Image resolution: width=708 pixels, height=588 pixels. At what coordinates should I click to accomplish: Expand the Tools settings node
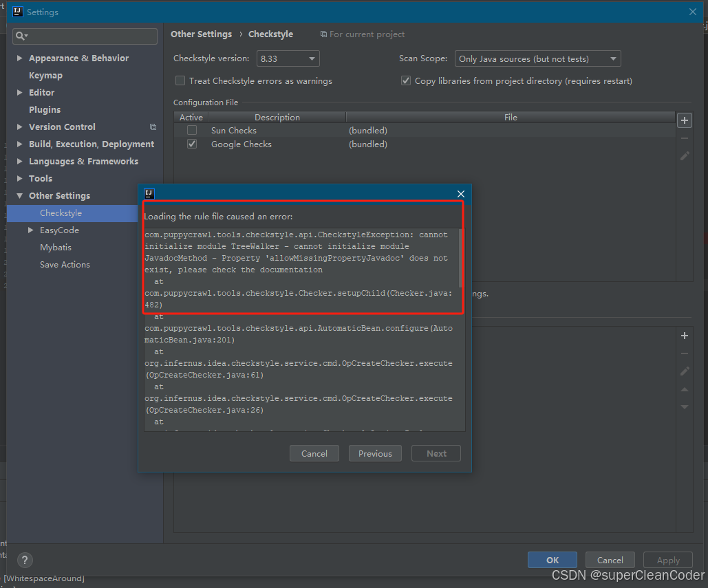[19, 178]
